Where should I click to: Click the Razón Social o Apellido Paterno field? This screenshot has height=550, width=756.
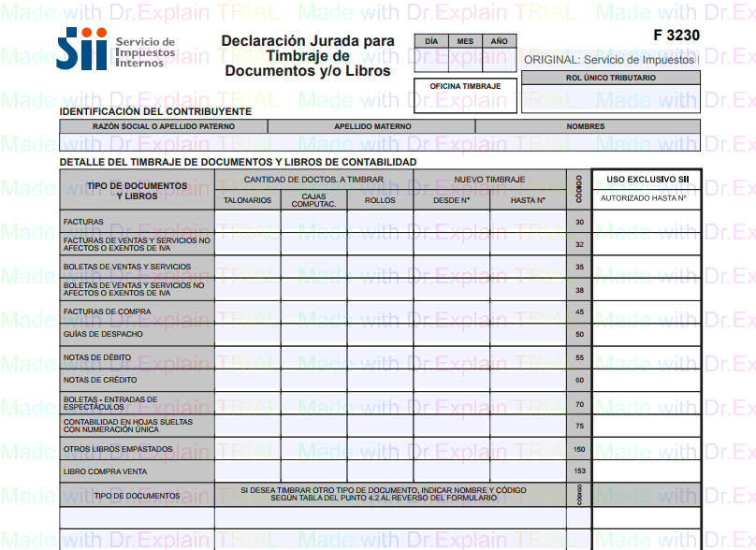click(164, 142)
